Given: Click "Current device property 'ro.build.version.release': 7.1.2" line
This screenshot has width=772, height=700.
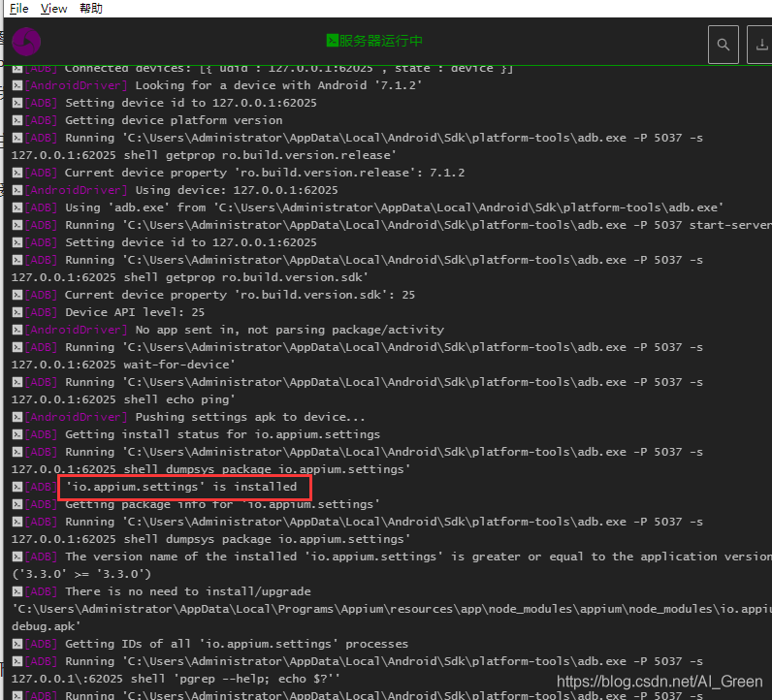Looking at the screenshot, I should point(265,173).
